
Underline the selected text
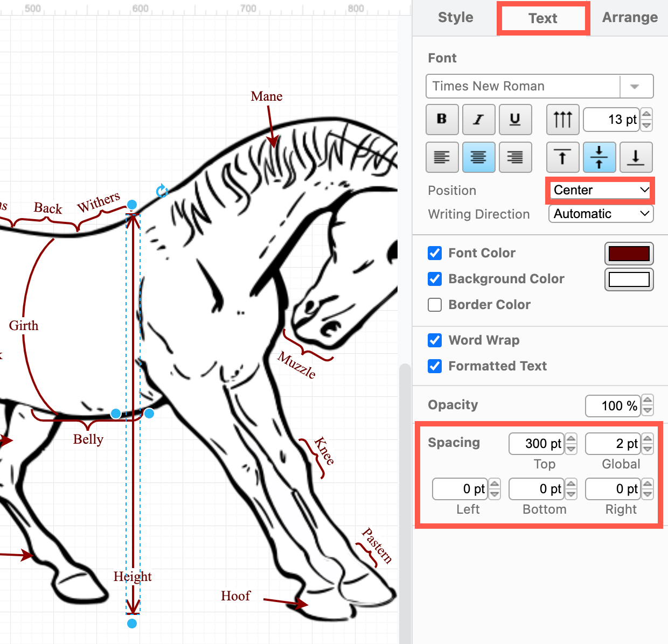click(515, 119)
